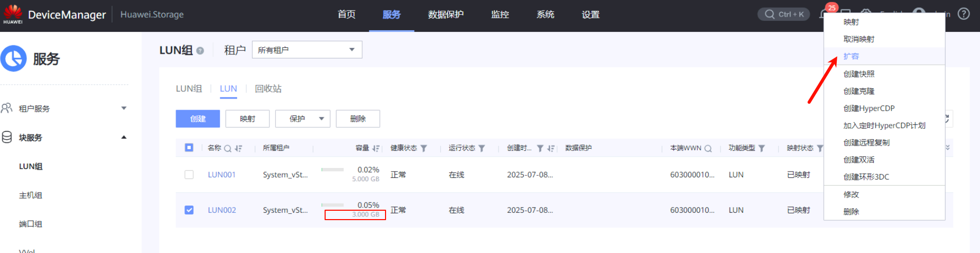Select 扩容 from the context menu
Viewport: 980px width, 253px height.
click(851, 56)
